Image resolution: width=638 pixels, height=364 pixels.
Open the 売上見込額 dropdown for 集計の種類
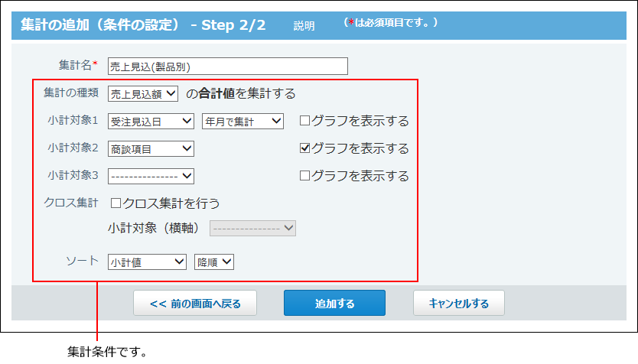(143, 94)
